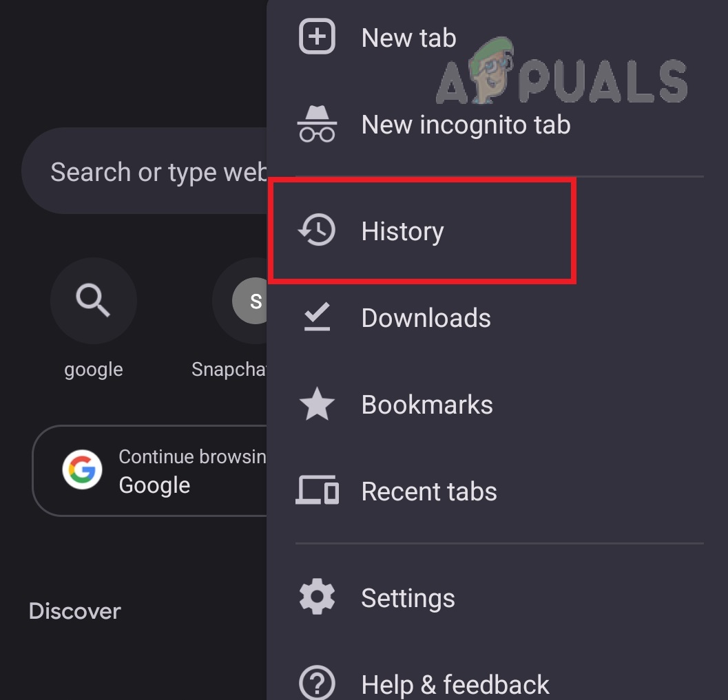Select Help & feedback menu item
This screenshot has height=700, width=728.
coord(455,683)
